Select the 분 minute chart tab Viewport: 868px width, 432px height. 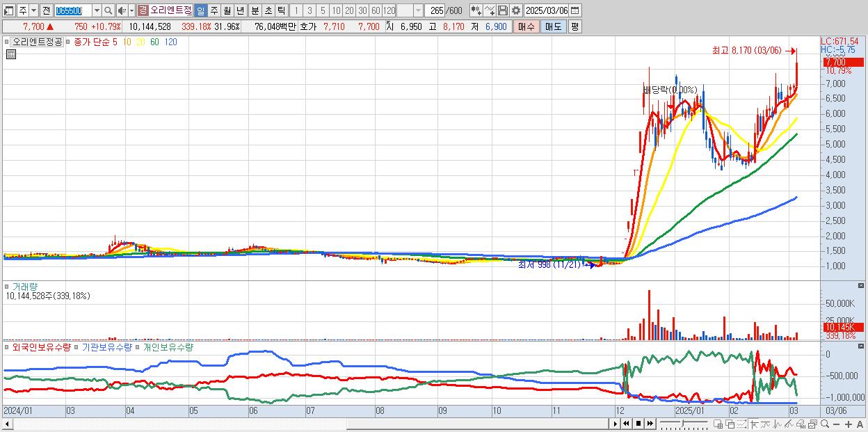[255, 10]
